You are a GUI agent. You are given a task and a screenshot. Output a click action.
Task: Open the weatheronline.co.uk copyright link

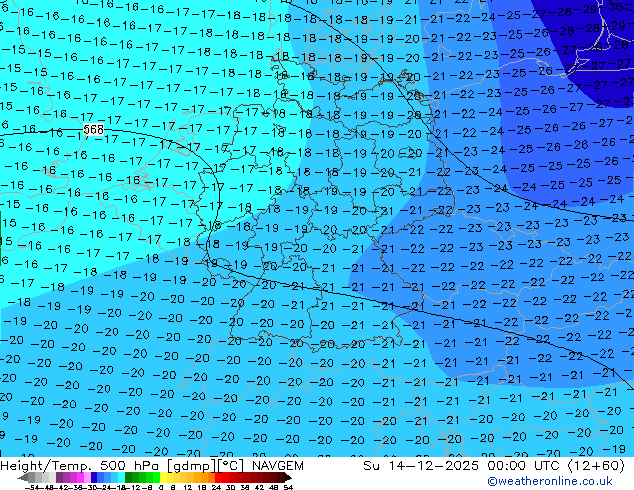point(550,481)
